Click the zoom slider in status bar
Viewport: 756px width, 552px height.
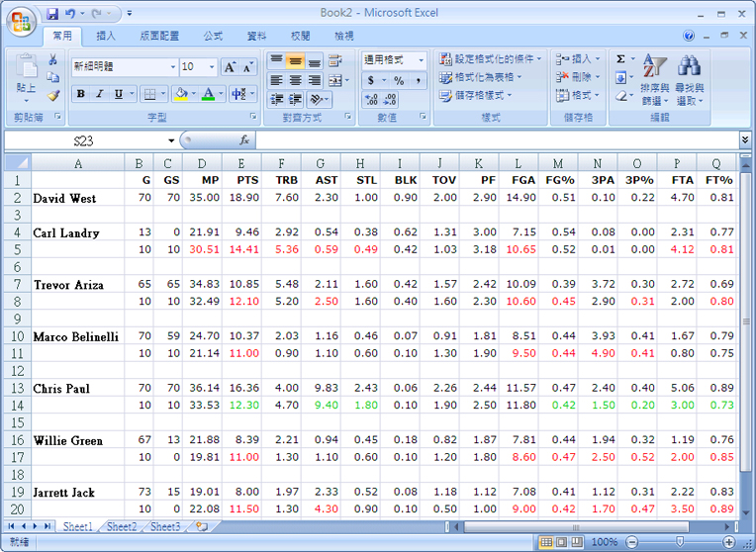click(679, 542)
